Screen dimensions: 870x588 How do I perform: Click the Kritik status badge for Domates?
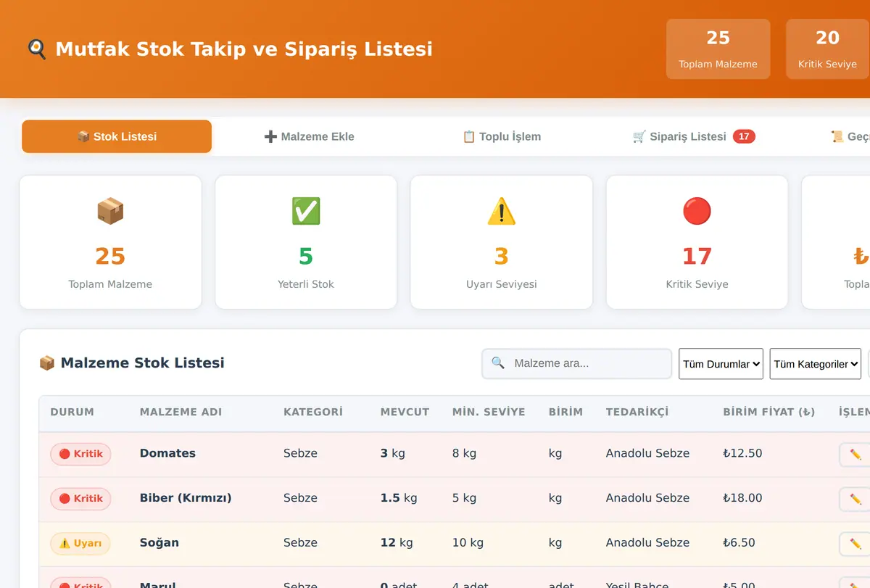(80, 455)
